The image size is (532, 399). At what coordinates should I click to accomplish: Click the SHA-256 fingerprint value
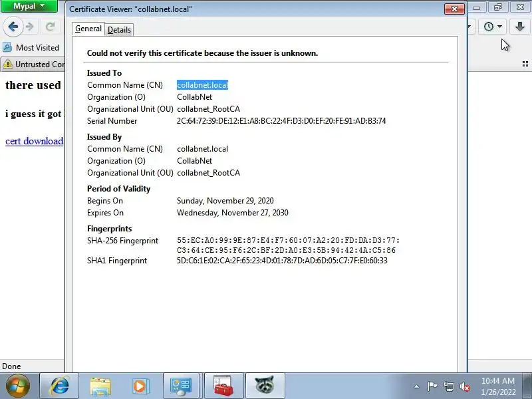[288, 245]
